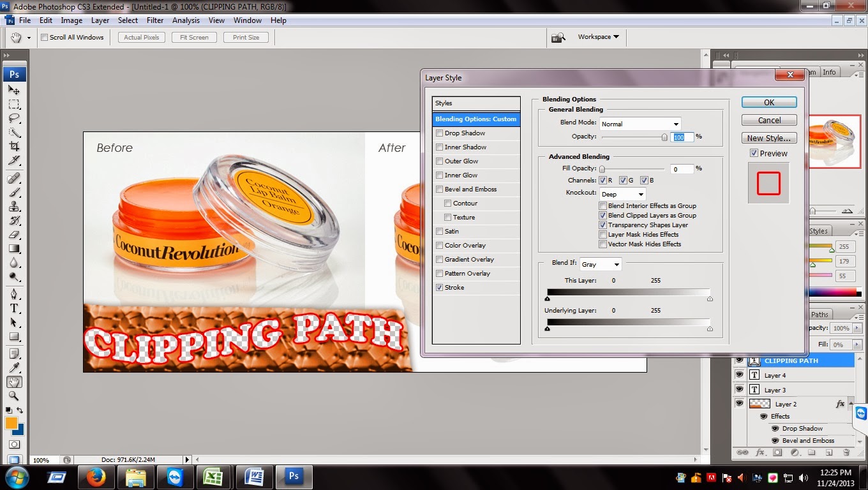Click the delete layer trash icon
Image resolution: width=868 pixels, height=490 pixels.
pos(846,452)
